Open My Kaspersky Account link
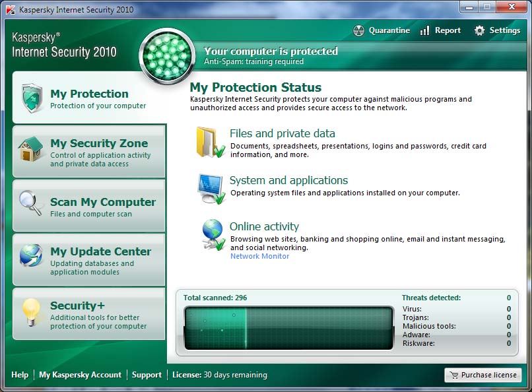The height and width of the screenshot is (392, 532). click(x=80, y=375)
